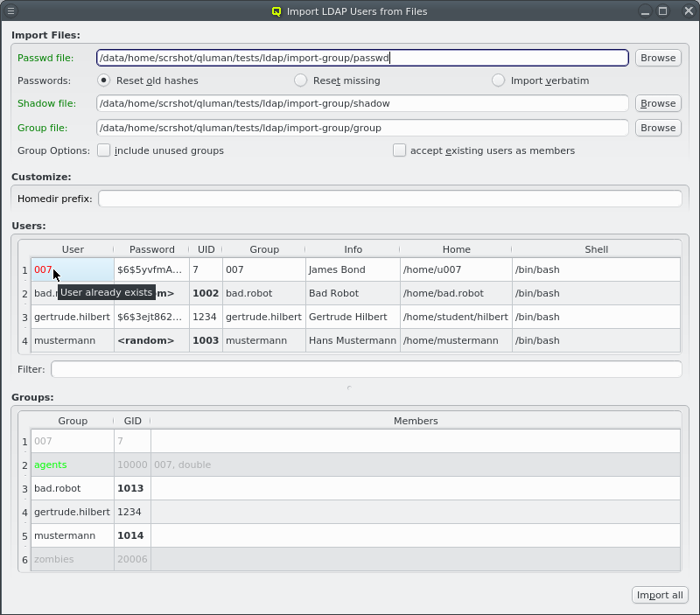Click the Members column header in Groups
Image resolution: width=700 pixels, height=615 pixels.
click(415, 421)
